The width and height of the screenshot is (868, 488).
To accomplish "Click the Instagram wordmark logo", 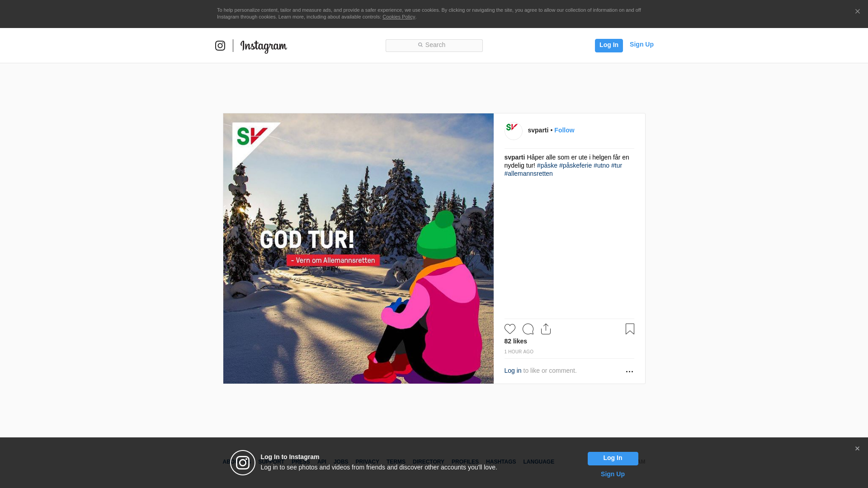I will pyautogui.click(x=264, y=46).
